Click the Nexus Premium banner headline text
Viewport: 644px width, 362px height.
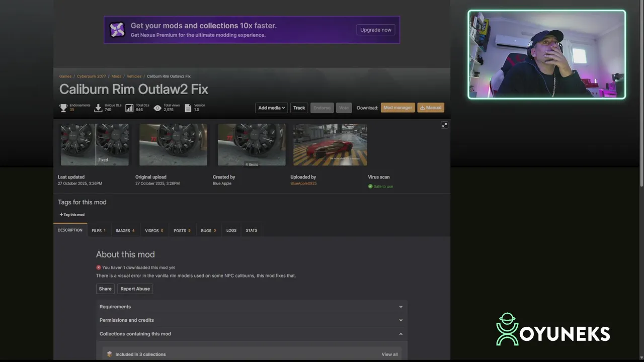coord(204,26)
